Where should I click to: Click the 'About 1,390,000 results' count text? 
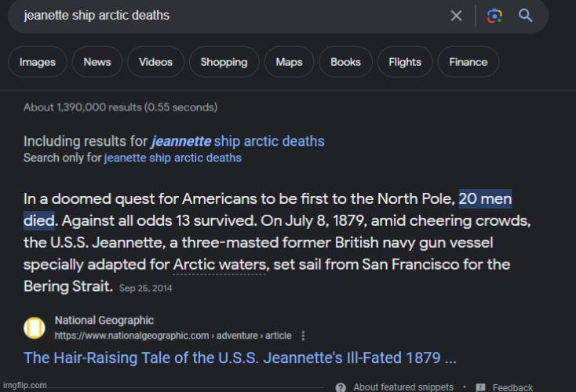click(x=121, y=107)
